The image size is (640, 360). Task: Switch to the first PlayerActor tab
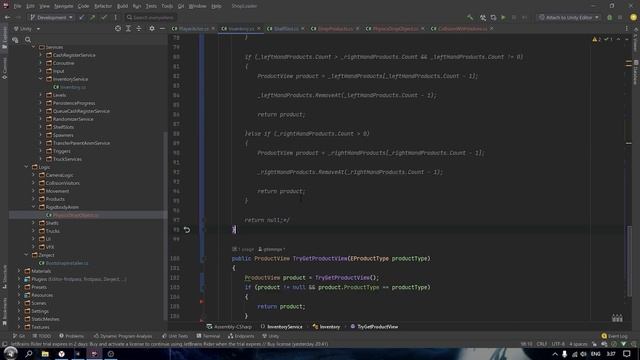click(194, 29)
